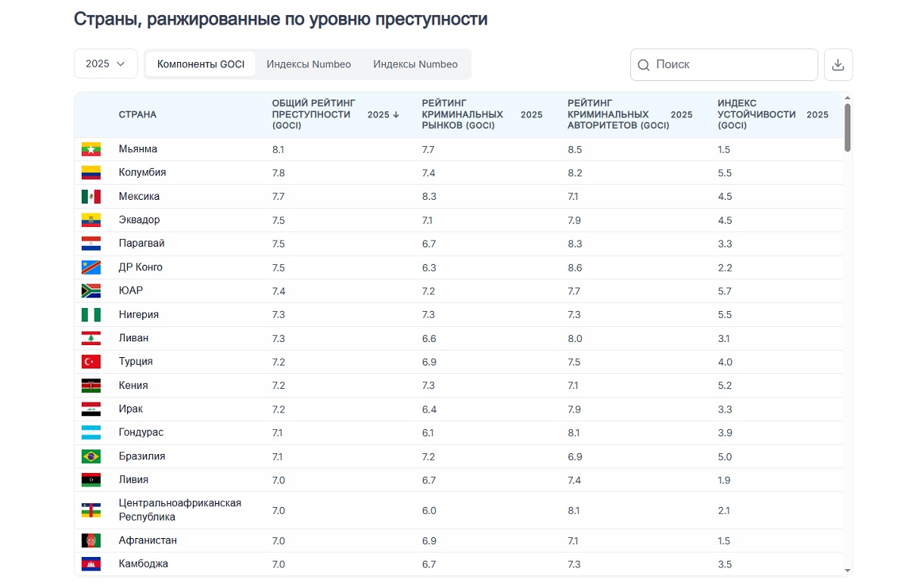Click the search magnifier icon
The image size is (908, 588).
coord(644,65)
